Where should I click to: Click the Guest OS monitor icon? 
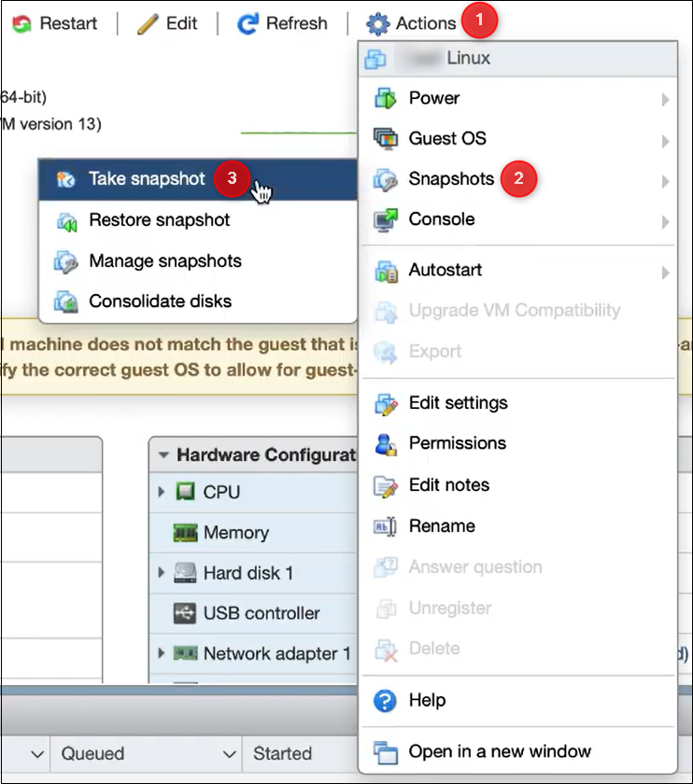386,138
